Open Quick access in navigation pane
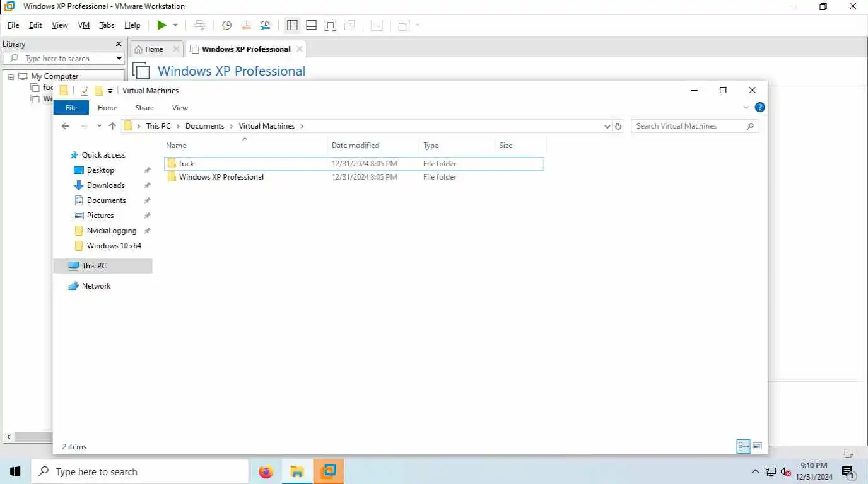 click(x=103, y=155)
